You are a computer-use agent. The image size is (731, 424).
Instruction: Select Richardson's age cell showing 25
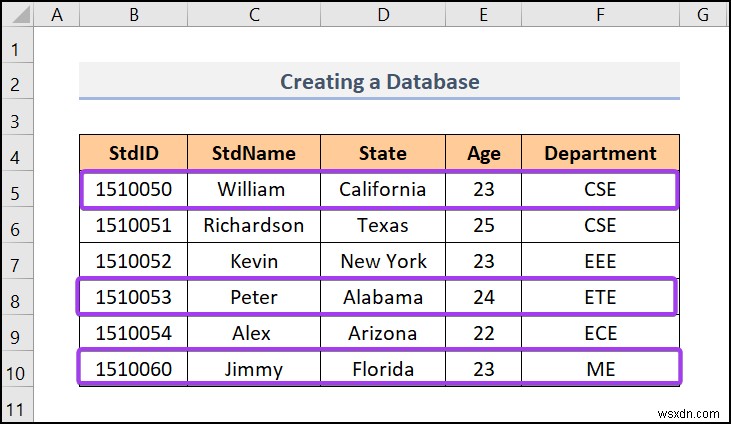484,225
